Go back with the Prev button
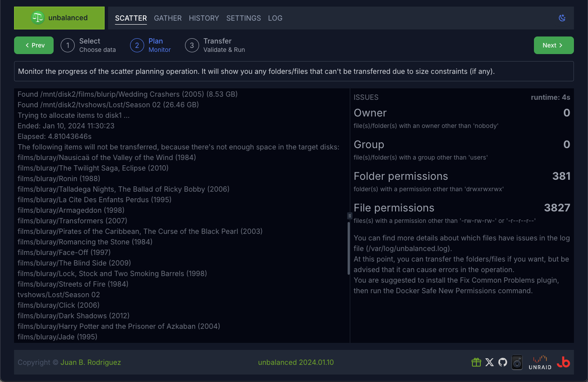Image resolution: width=588 pixels, height=382 pixels. tap(34, 45)
